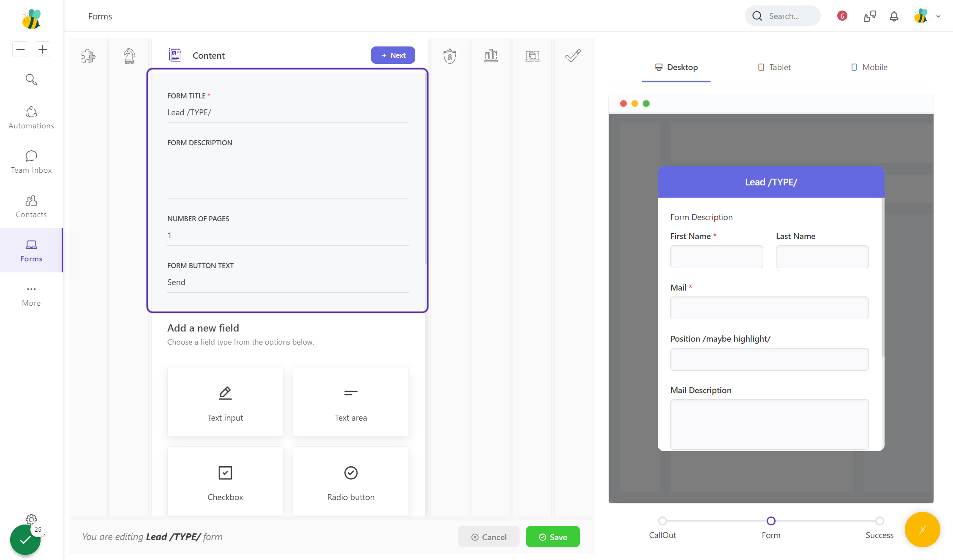Click the green checkmark progress badge
This screenshot has width=953, height=560.
click(x=25, y=539)
